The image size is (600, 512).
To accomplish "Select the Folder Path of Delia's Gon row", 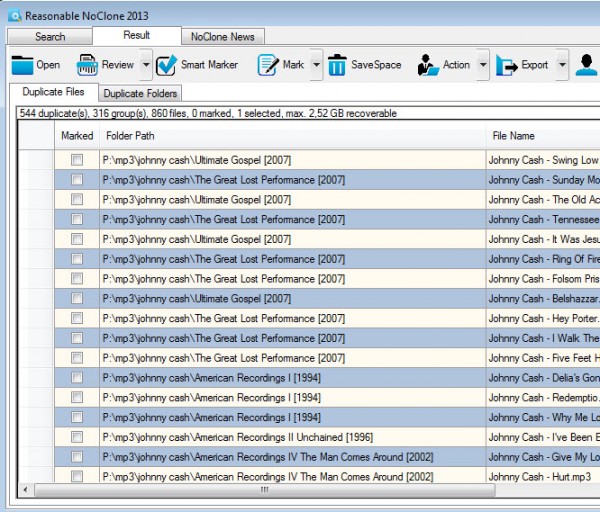I will 293,378.
